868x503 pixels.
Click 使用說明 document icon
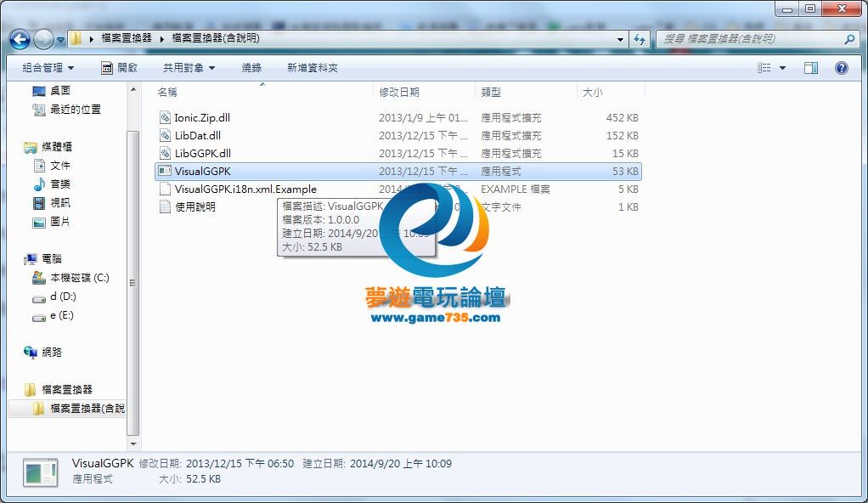pos(165,206)
